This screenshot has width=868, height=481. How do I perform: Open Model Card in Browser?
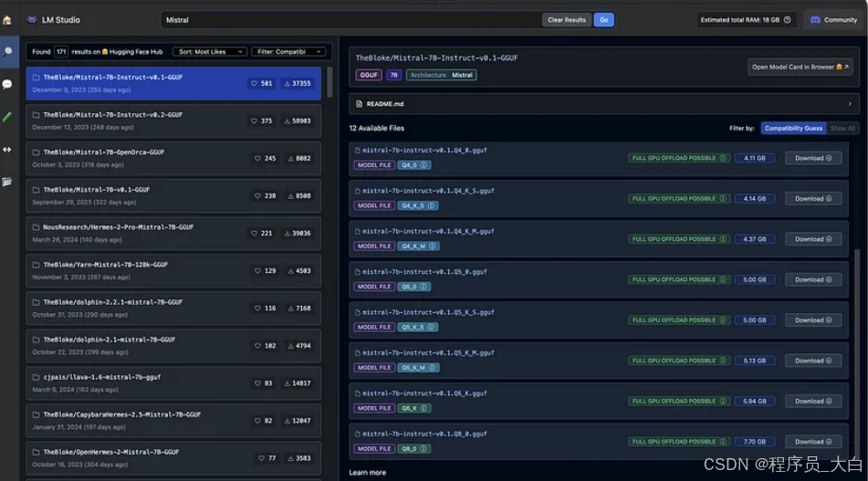pos(800,67)
